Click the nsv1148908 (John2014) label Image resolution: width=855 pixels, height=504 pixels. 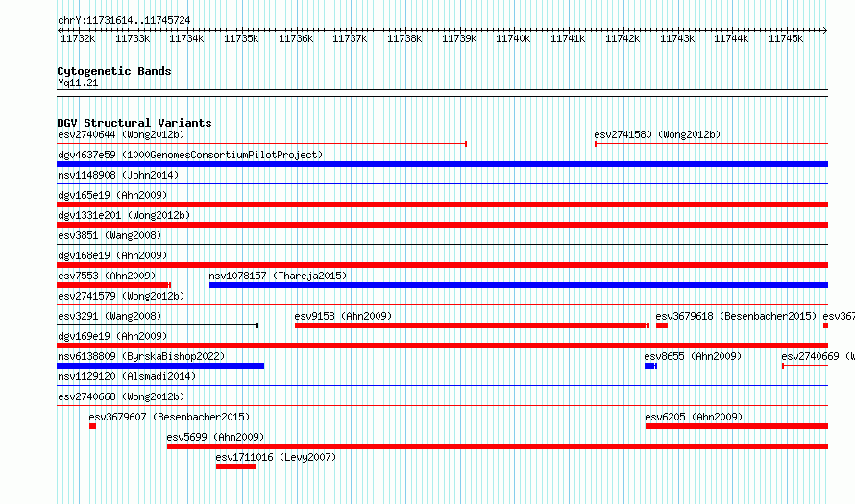tap(118, 175)
